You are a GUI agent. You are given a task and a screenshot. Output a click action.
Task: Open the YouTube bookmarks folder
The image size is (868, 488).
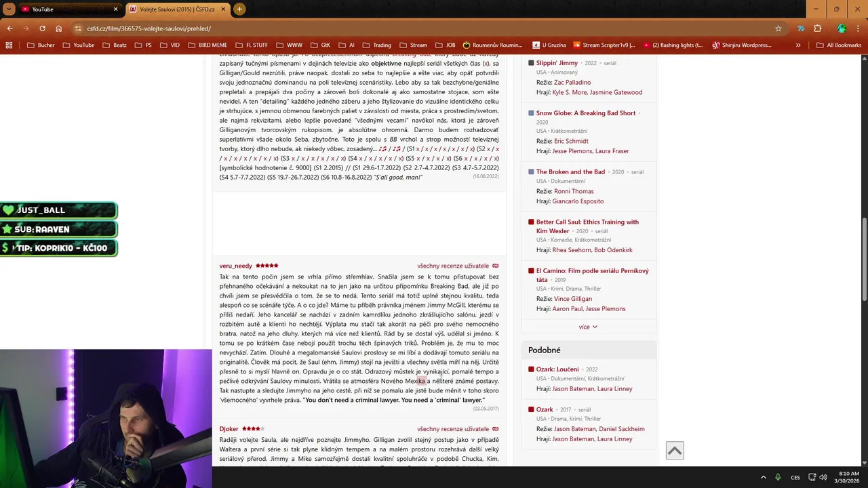[78, 45]
